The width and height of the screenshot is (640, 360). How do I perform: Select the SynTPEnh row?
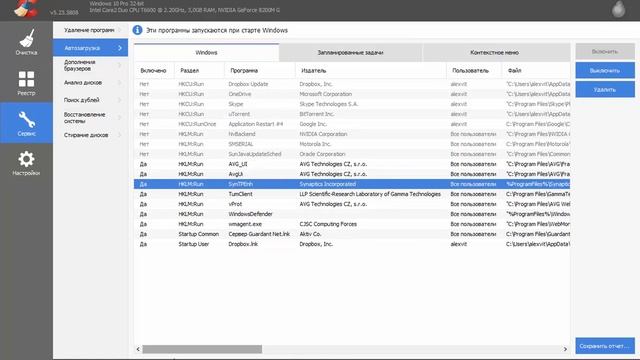click(352, 184)
